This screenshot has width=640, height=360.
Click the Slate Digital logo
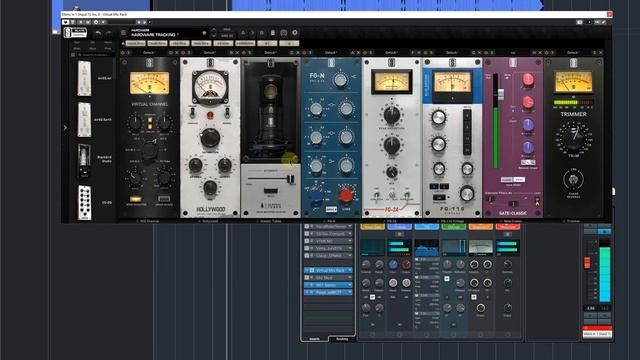(75, 33)
